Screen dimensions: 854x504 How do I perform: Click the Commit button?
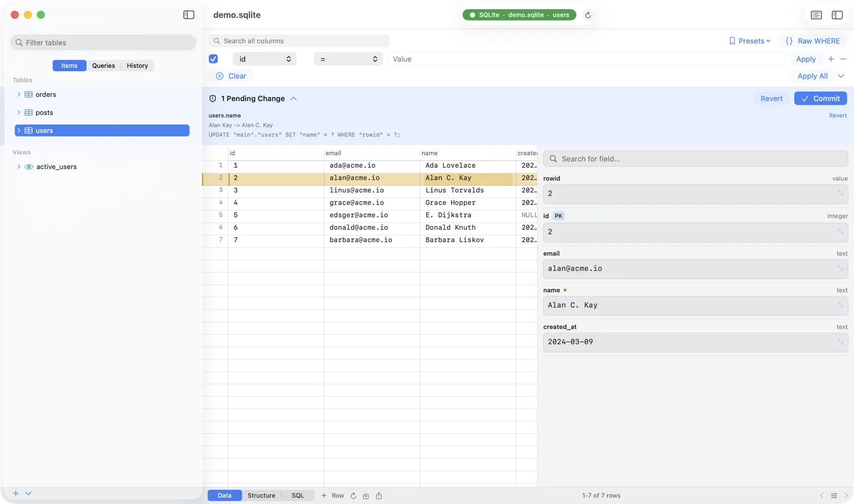tap(820, 99)
